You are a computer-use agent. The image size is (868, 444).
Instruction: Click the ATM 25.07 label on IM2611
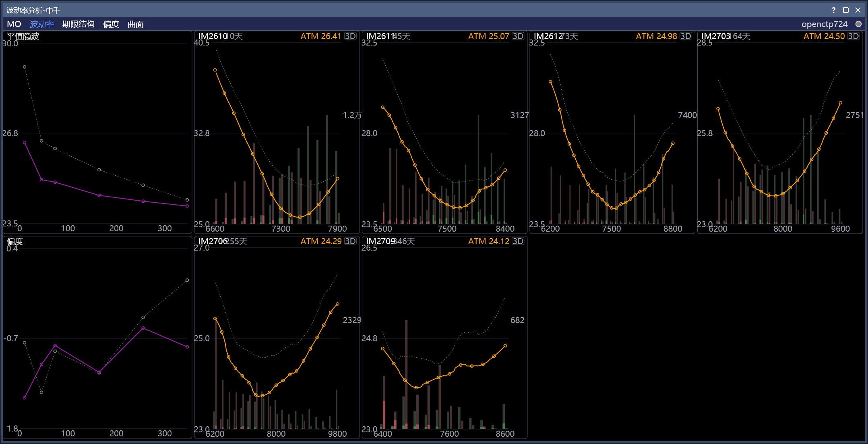pyautogui.click(x=489, y=36)
